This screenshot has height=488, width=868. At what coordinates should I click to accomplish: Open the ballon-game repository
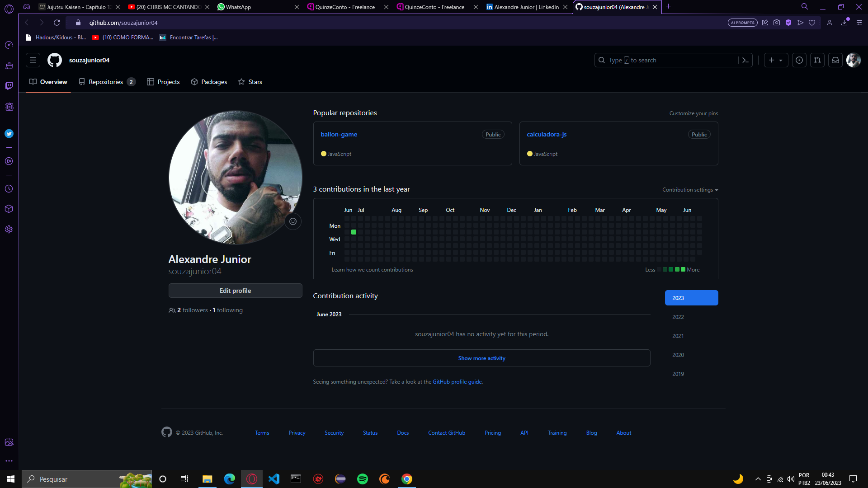339,134
